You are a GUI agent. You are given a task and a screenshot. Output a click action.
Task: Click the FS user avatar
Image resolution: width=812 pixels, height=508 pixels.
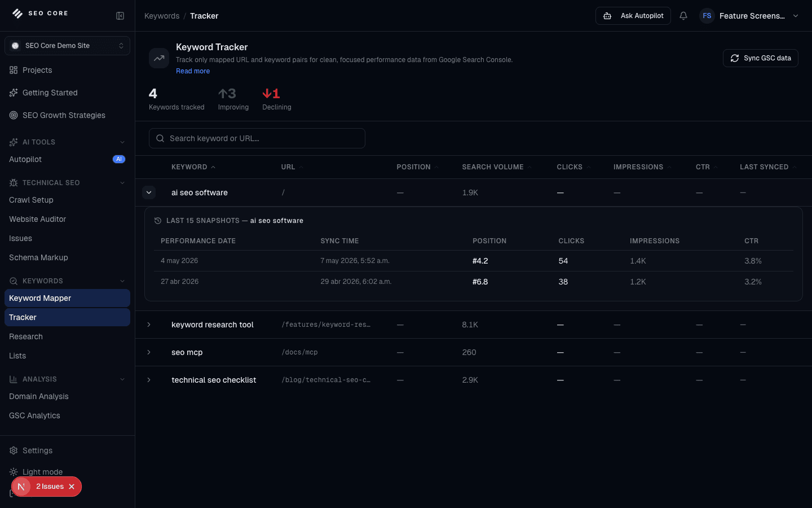pyautogui.click(x=707, y=16)
